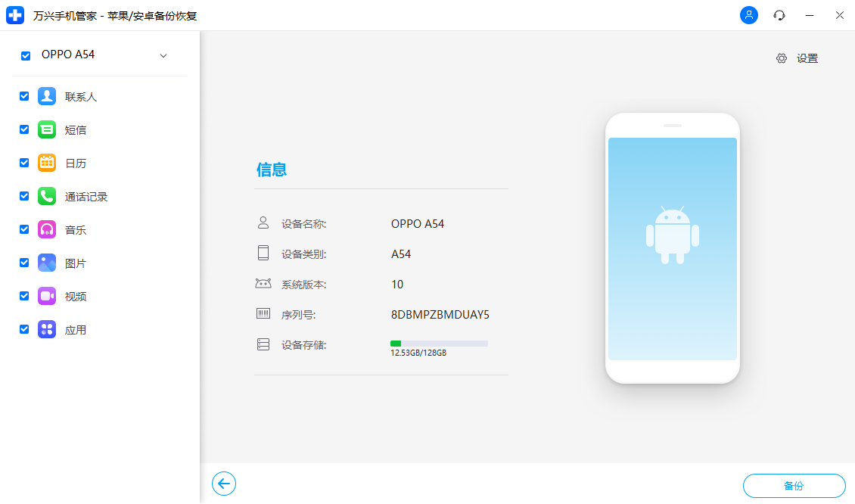Screen dimensions: 855x504
Task: Click the 备份 backup button
Action: 794,485
